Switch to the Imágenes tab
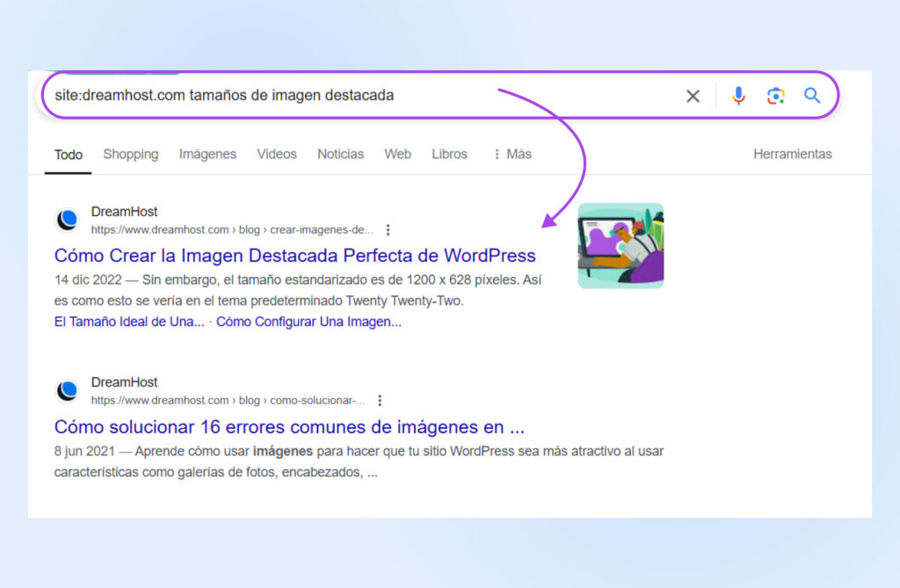This screenshot has height=588, width=900. coord(207,155)
